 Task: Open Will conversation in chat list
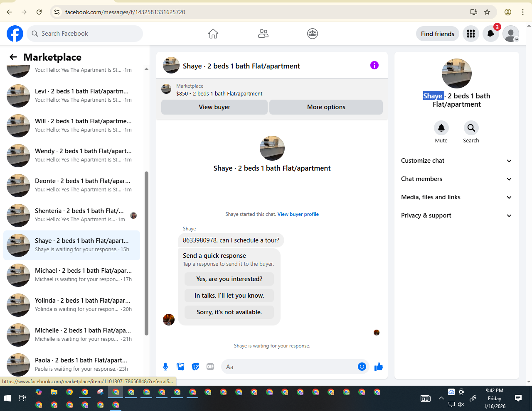click(x=71, y=126)
